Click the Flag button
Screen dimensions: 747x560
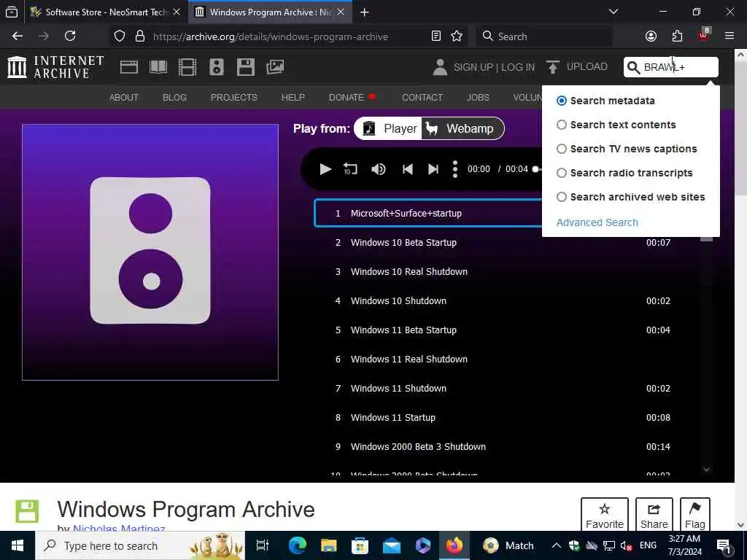694,515
